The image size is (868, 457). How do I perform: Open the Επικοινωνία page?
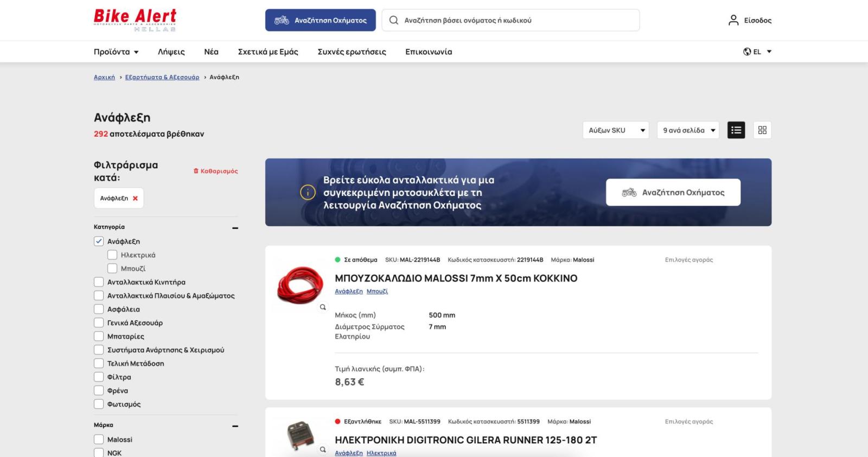(x=429, y=52)
